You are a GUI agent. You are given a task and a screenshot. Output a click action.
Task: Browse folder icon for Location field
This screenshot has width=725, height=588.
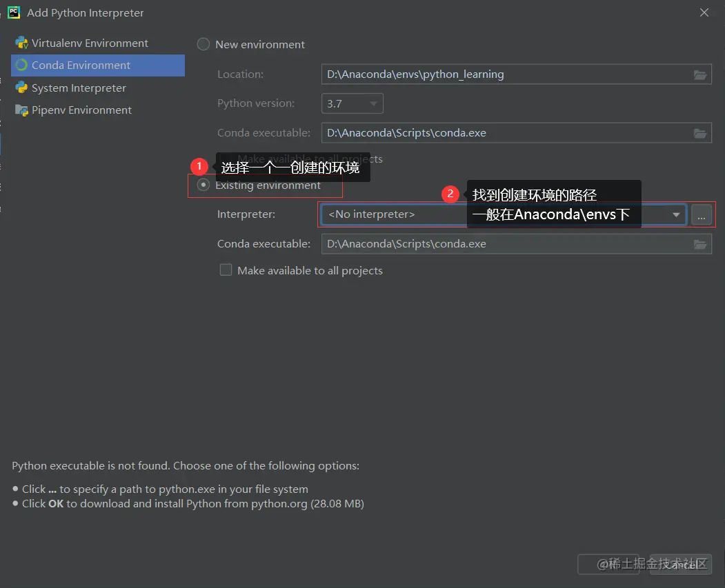pos(700,75)
